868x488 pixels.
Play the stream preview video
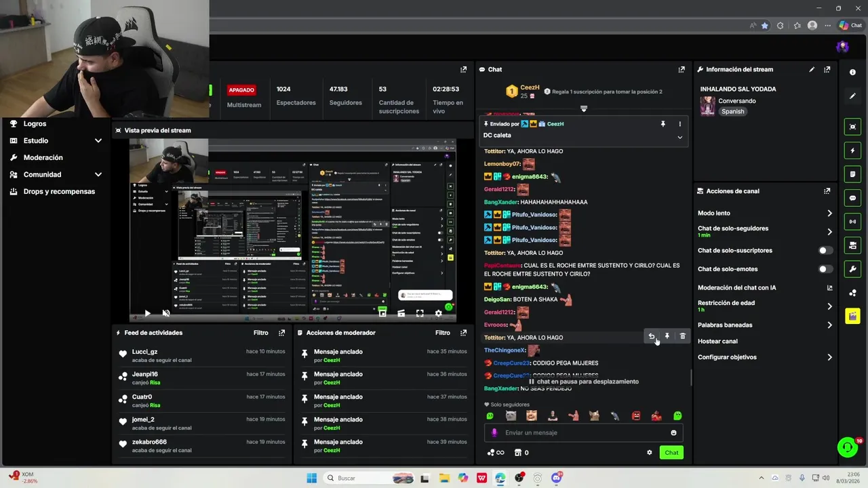click(147, 313)
